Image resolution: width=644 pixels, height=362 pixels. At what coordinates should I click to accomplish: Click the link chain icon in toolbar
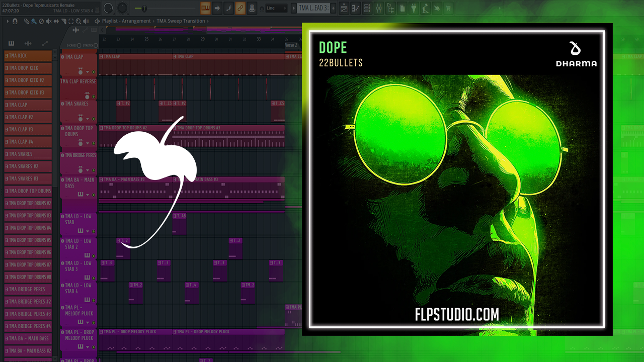click(x=240, y=8)
